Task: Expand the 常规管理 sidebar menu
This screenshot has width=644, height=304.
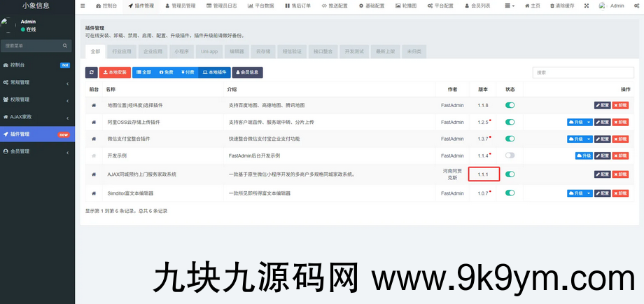Action: coord(37,82)
